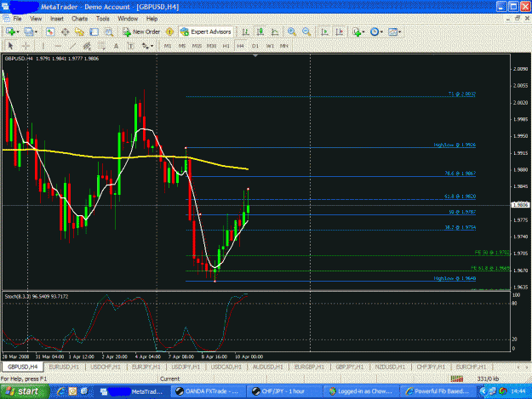The image size is (532, 399).
Task: Open the Strategy Tester icon
Action: click(x=109, y=31)
